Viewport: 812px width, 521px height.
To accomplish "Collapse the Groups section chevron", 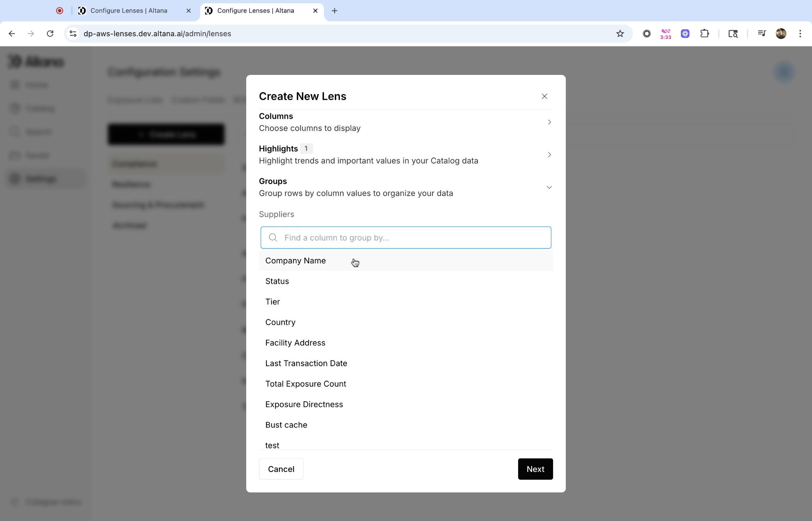I will point(549,187).
